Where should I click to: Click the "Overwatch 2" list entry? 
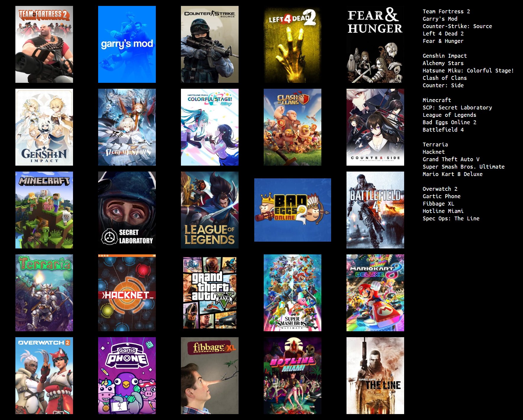(x=440, y=189)
